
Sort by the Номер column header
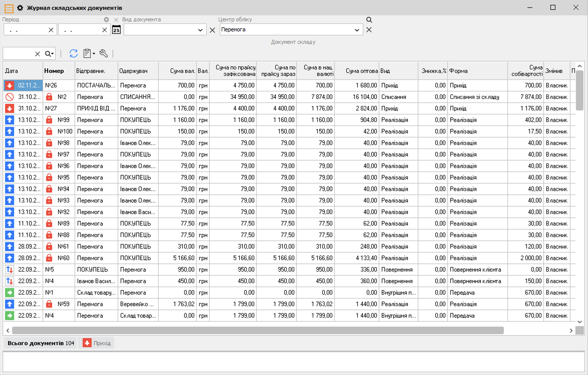tap(54, 71)
